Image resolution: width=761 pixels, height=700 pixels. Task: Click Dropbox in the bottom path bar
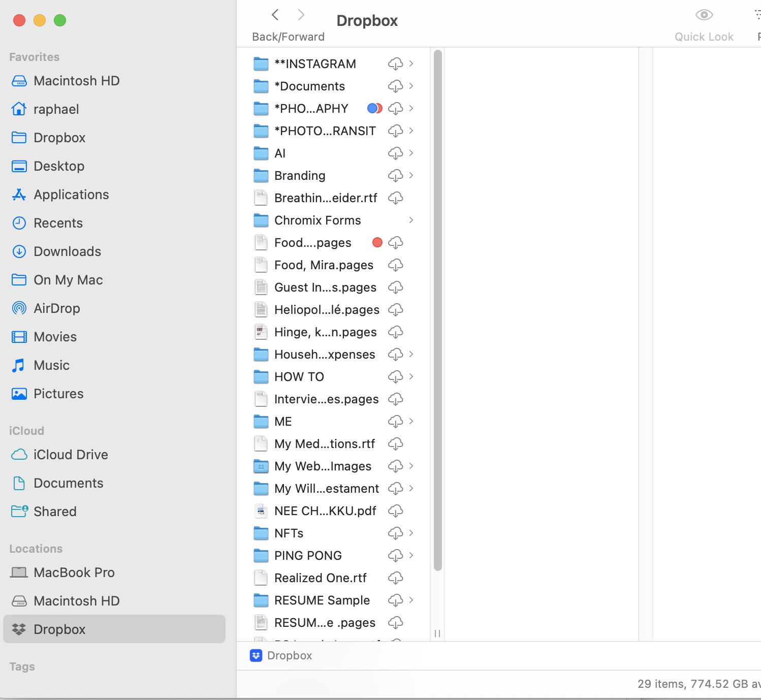pyautogui.click(x=290, y=656)
